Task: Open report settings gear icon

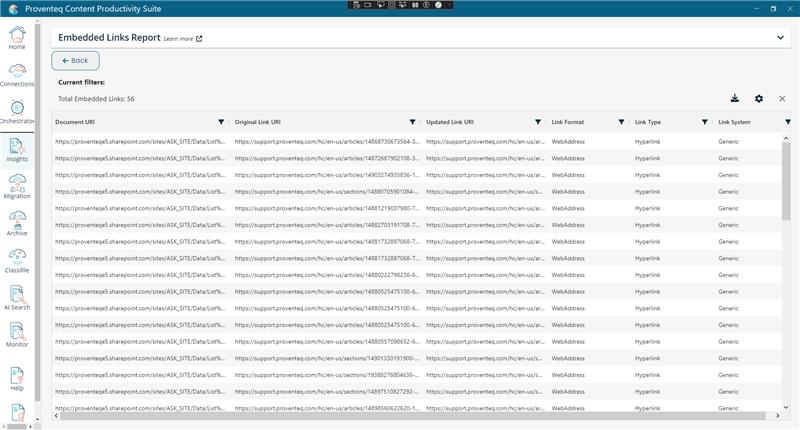Action: click(759, 98)
